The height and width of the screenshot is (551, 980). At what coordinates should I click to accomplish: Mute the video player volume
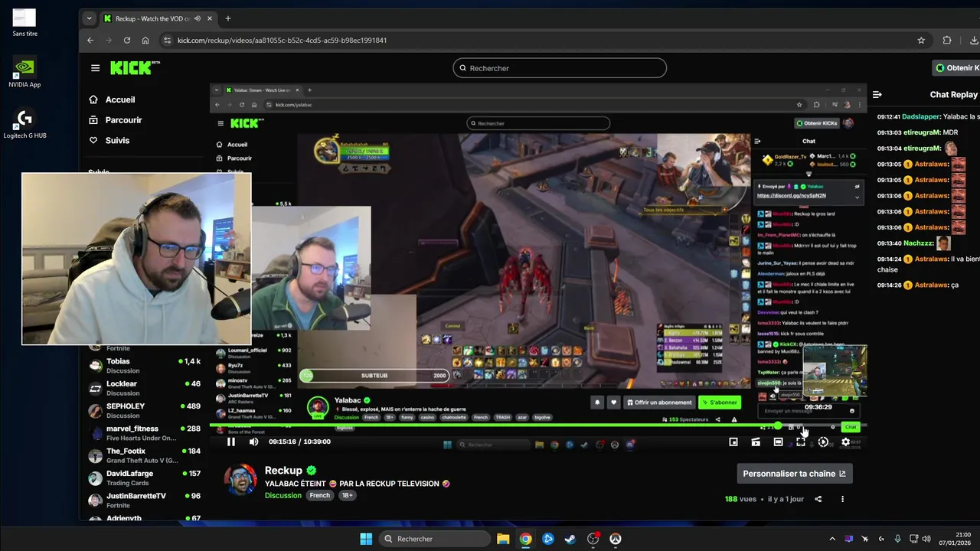point(253,442)
